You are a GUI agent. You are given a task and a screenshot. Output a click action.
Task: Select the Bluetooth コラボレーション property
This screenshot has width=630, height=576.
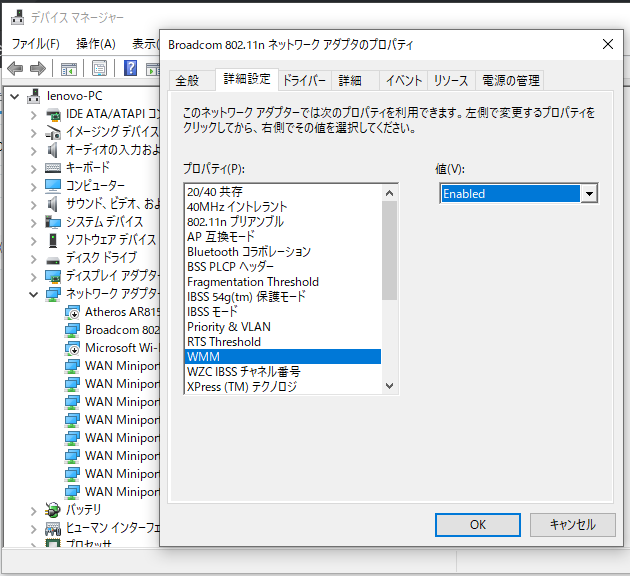pos(283,252)
